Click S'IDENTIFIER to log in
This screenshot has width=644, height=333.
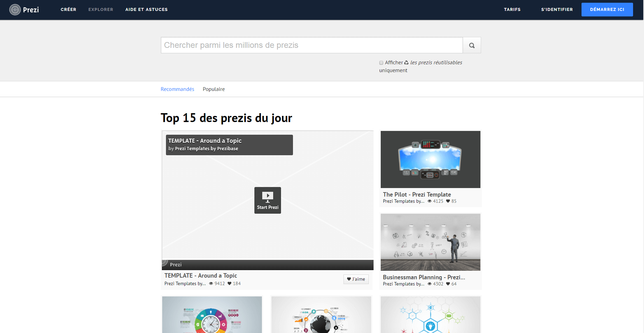pos(557,10)
